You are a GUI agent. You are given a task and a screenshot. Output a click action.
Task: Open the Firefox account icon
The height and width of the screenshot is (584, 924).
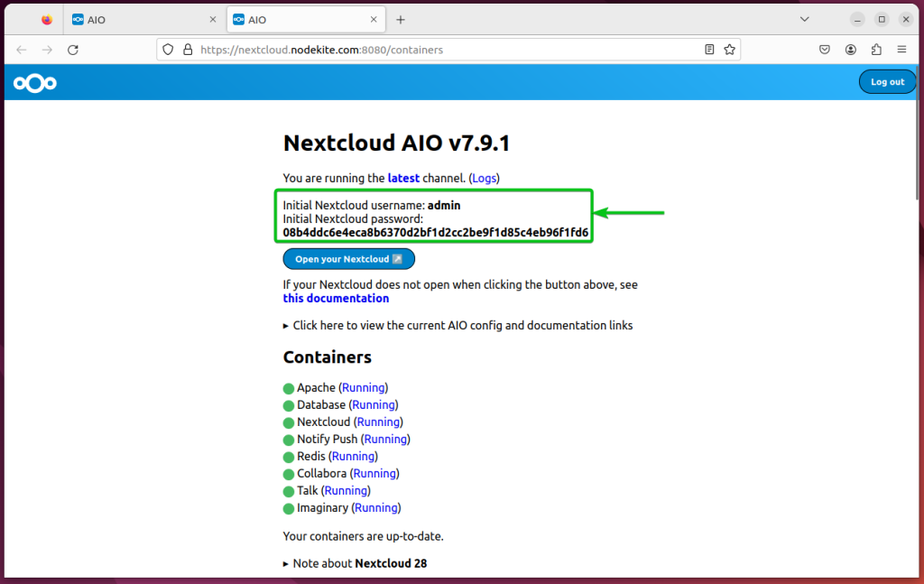click(850, 50)
